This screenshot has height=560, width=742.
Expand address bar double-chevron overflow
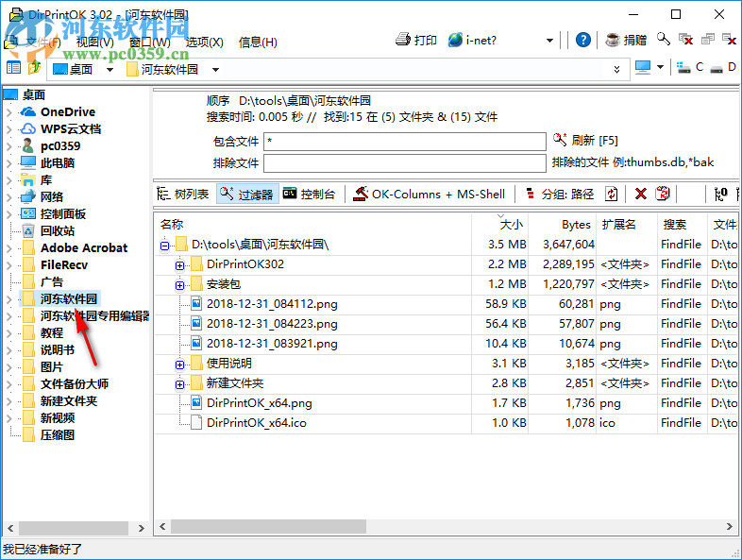(x=617, y=70)
